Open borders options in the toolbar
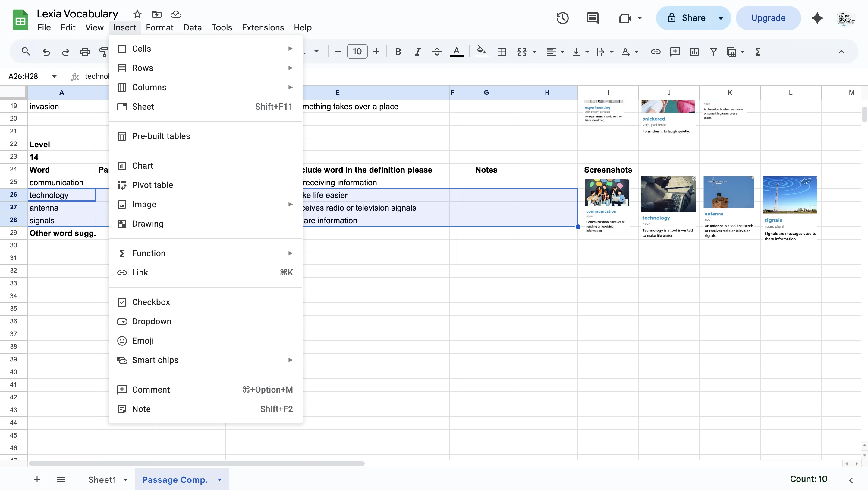This screenshot has height=490, width=868. (x=502, y=51)
